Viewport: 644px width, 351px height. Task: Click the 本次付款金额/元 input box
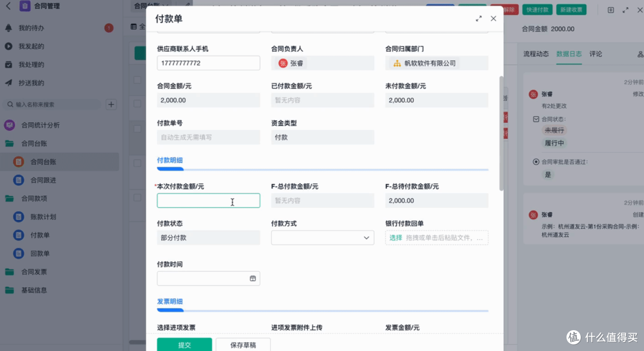208,201
